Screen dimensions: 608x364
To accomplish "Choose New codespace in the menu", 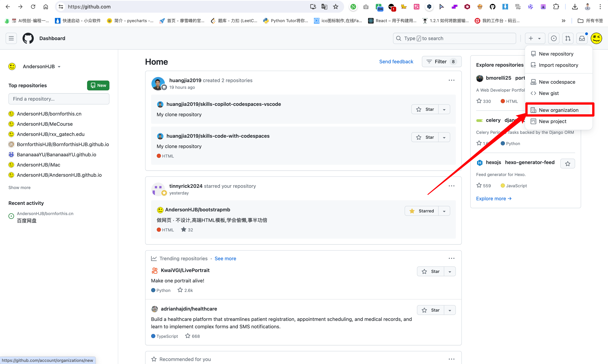I will click(x=559, y=82).
